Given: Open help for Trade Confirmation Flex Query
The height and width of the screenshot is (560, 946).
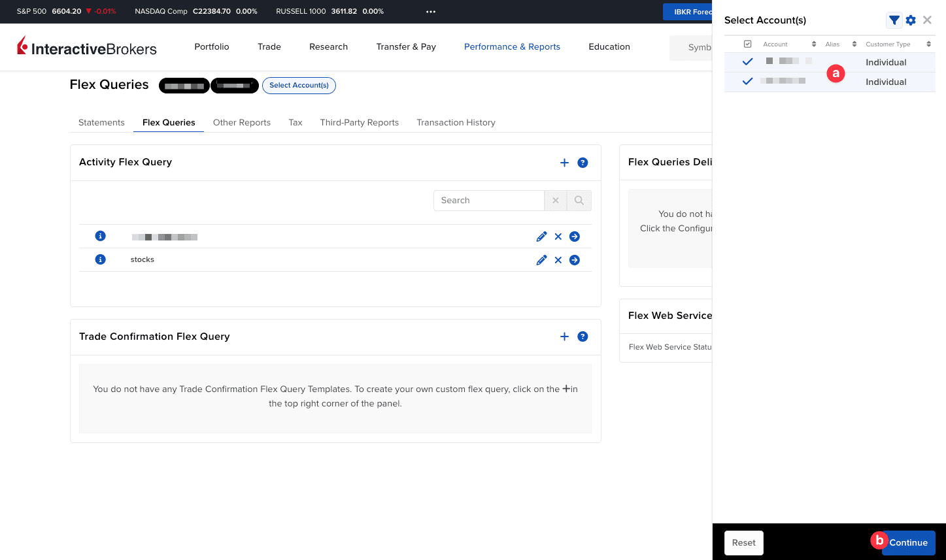Looking at the screenshot, I should 583,337.
